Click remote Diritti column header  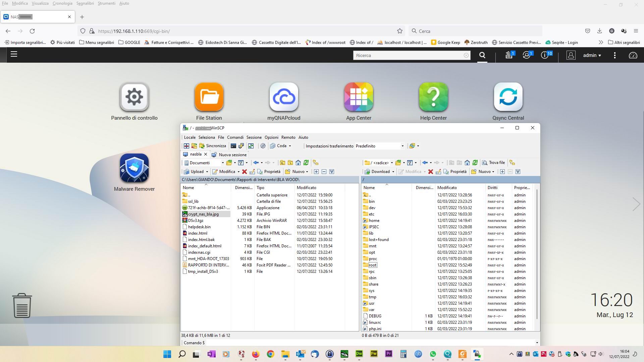[499, 187]
